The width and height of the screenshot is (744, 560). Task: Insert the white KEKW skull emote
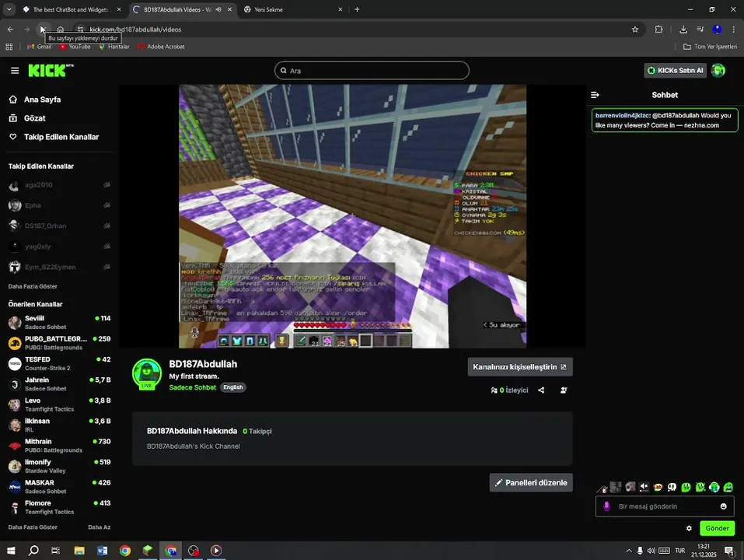pos(672,487)
